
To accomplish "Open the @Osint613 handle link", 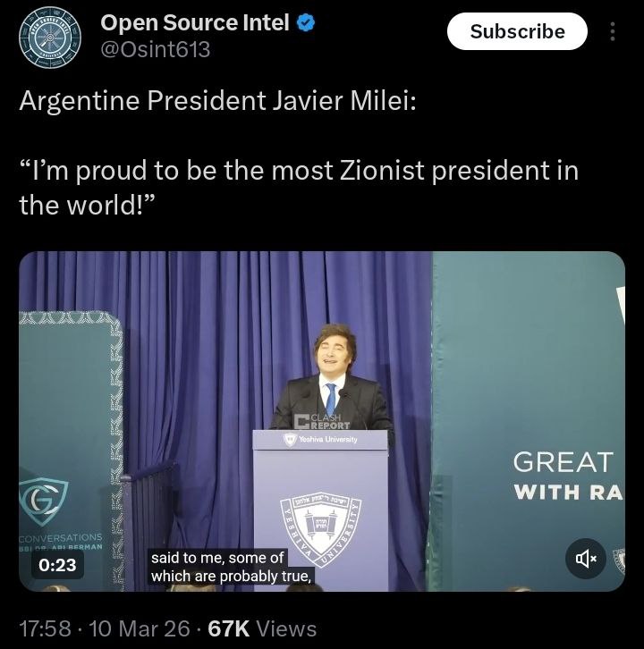I will (x=156, y=49).
